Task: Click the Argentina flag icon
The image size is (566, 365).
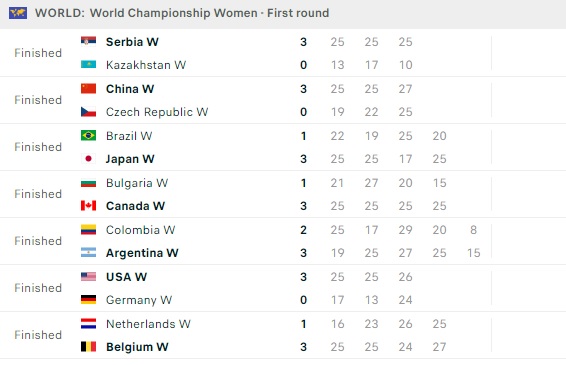Action: (x=88, y=252)
